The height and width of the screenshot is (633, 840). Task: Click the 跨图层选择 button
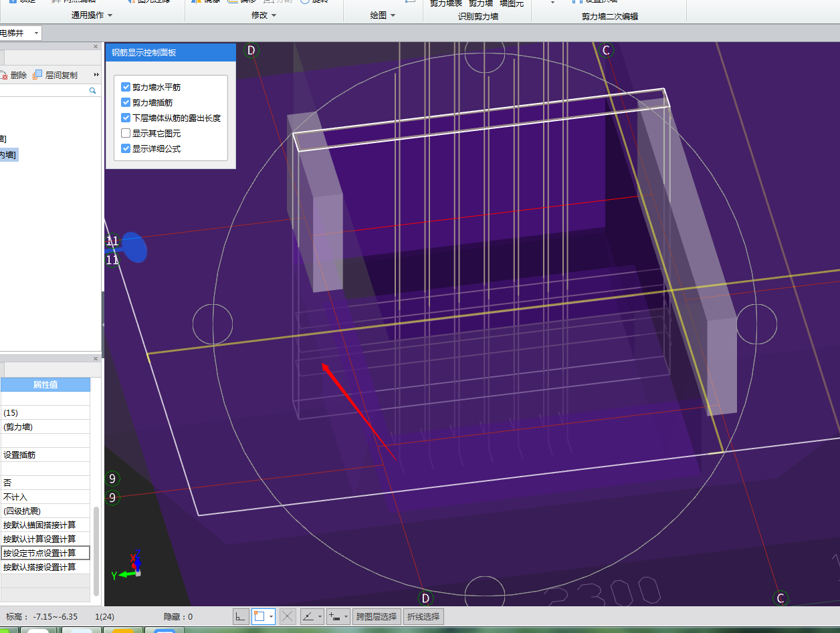[x=377, y=616]
